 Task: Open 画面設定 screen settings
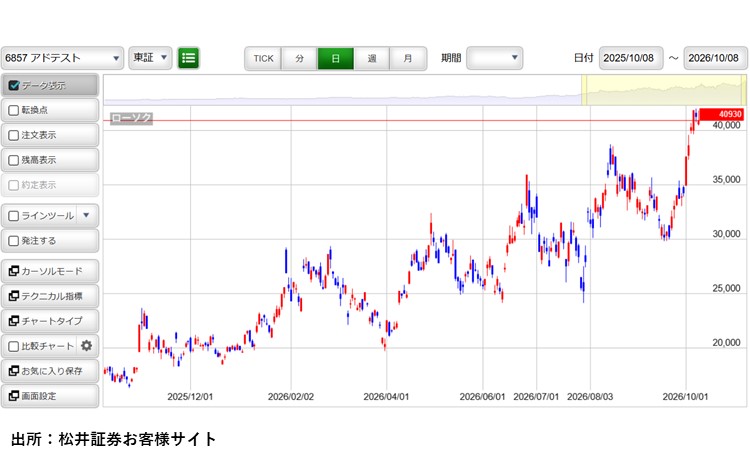(x=50, y=396)
